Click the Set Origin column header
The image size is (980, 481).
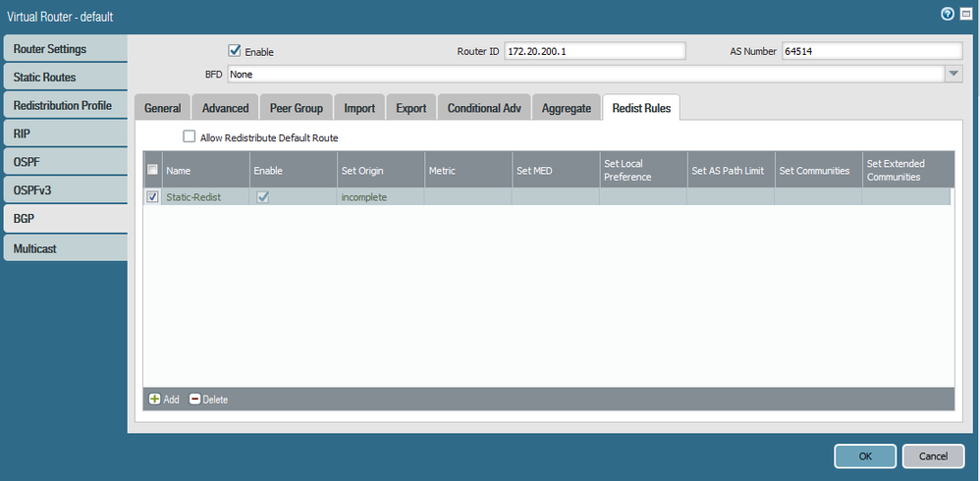coord(381,170)
